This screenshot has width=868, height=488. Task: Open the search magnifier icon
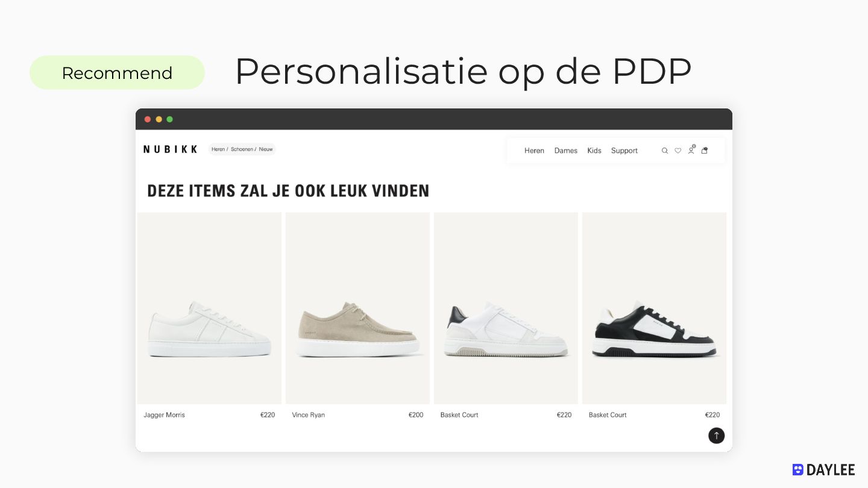(665, 151)
